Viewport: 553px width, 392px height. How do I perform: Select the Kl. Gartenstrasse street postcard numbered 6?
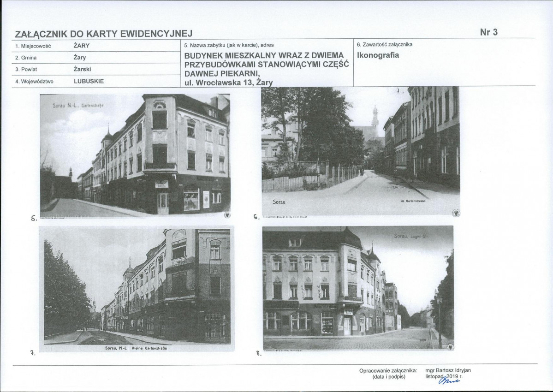pyautogui.click(x=361, y=151)
